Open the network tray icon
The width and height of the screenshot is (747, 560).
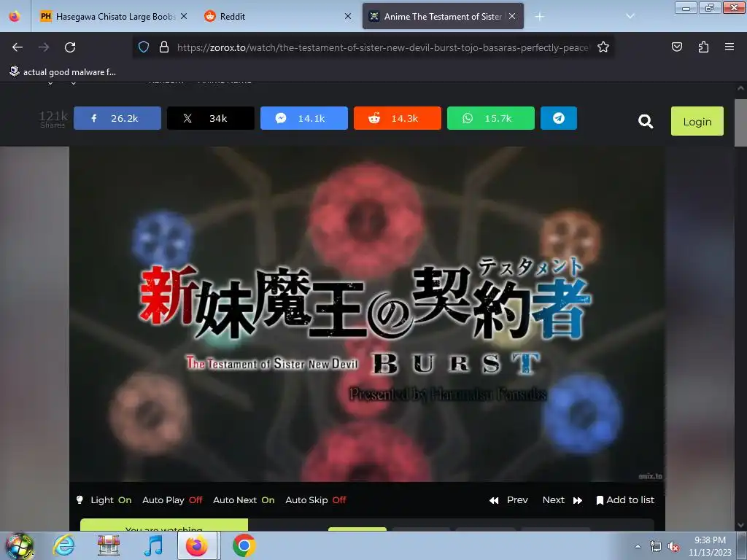tap(656, 547)
